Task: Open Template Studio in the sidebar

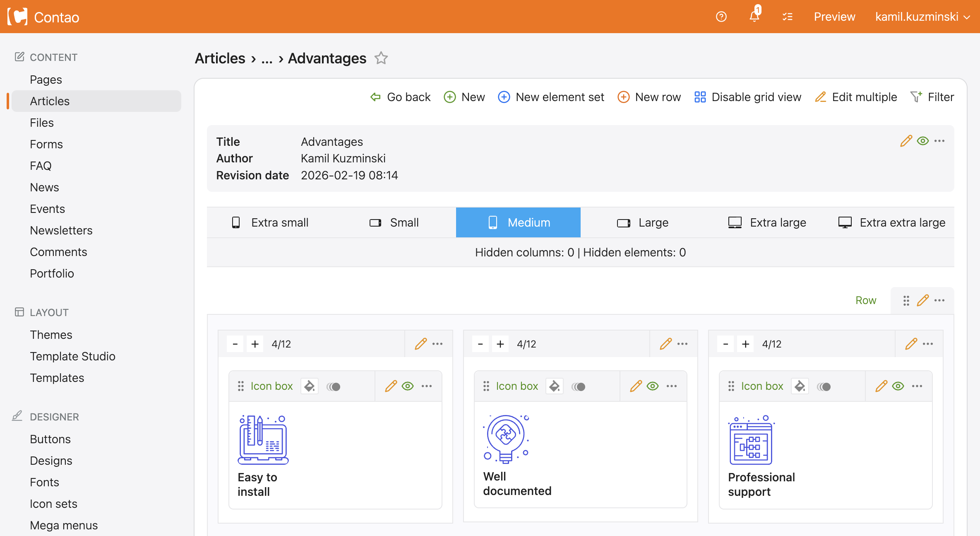Action: pos(72,356)
